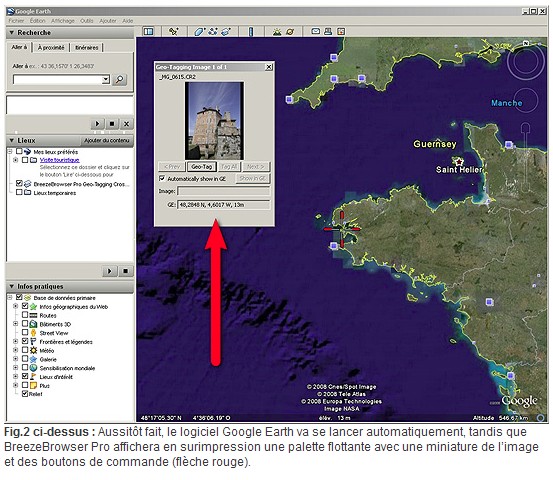Toggle Automatically show in GE checkbox
This screenshot has width=553, height=480.
(162, 178)
